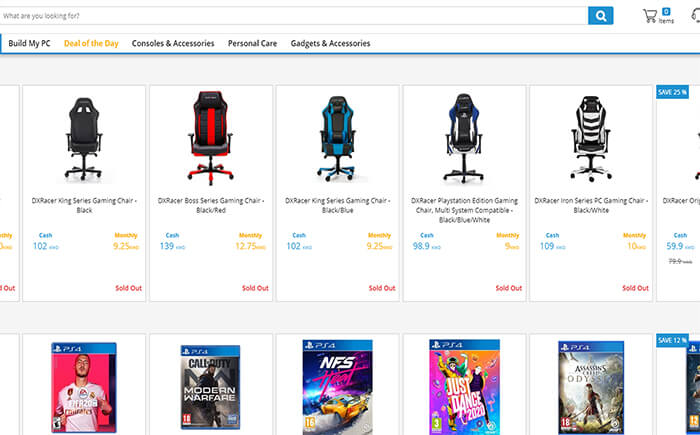The image size is (700, 435).
Task: Open the Build My PC menu
Action: point(29,43)
